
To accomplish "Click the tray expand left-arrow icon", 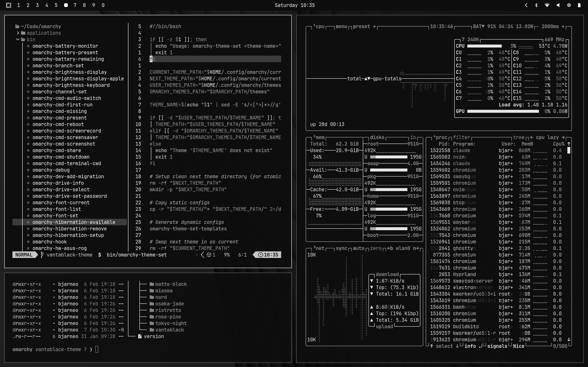I will (526, 5).
